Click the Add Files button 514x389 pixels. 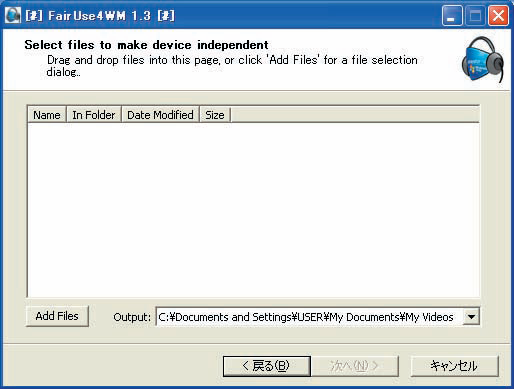pyautogui.click(x=57, y=316)
